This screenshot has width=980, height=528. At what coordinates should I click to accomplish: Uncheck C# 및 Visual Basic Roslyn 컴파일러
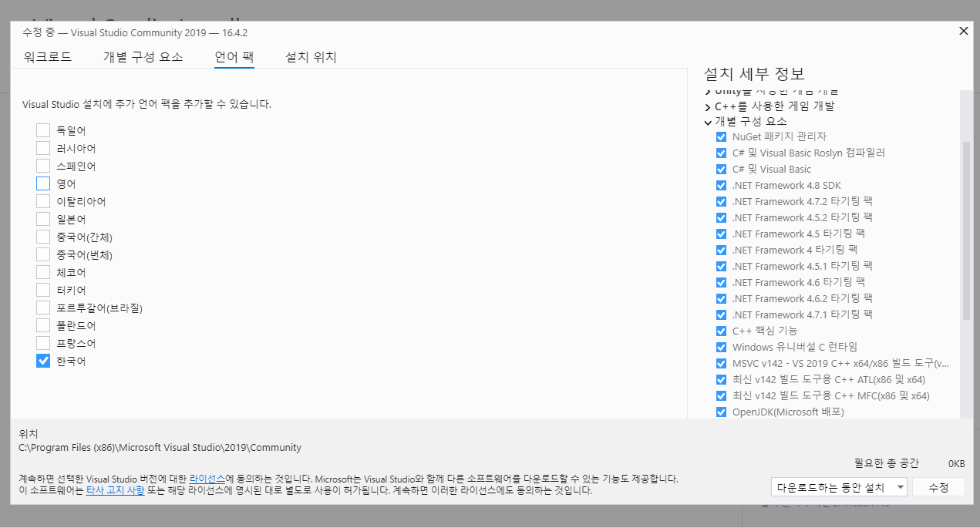pos(722,153)
